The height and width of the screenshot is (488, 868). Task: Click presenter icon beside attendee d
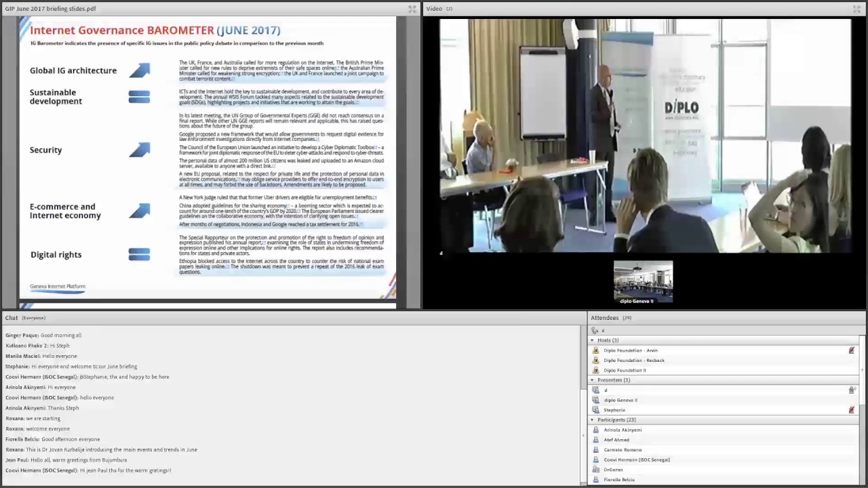click(596, 390)
